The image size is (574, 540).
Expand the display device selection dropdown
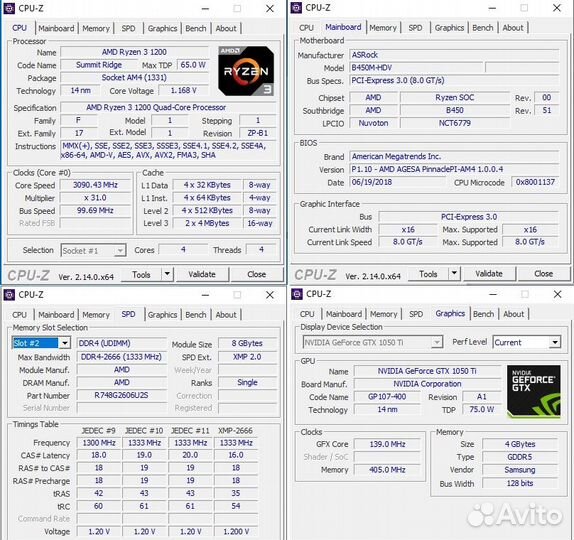pos(437,343)
